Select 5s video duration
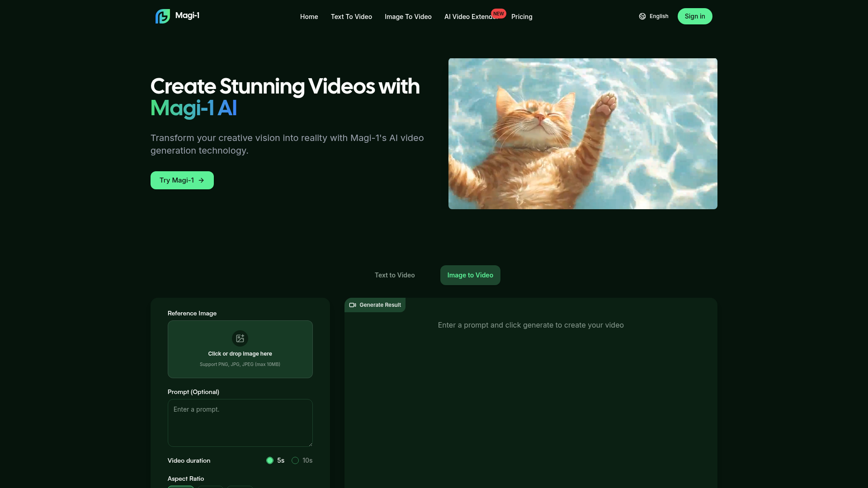 (270, 460)
